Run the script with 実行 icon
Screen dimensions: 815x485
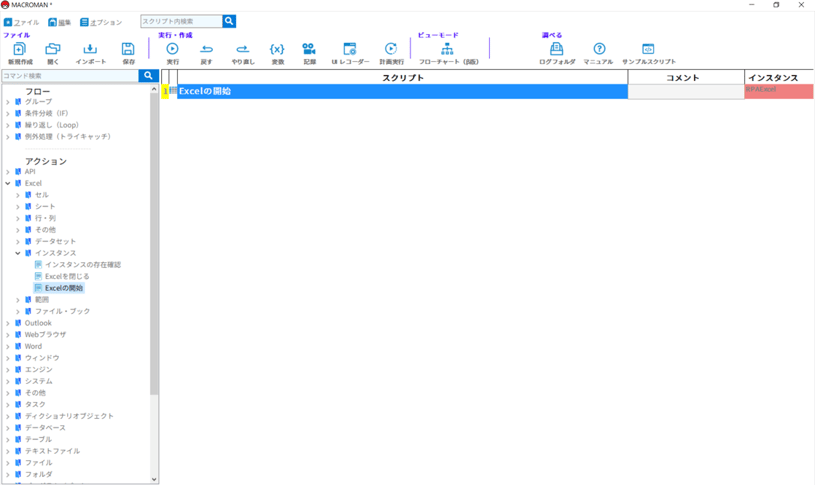(172, 49)
